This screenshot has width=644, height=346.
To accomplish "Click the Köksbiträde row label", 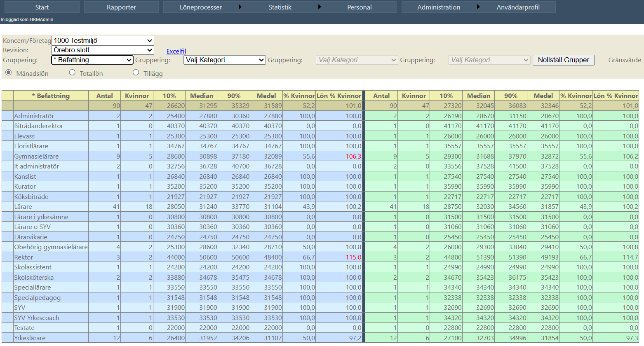I will click(x=31, y=197).
